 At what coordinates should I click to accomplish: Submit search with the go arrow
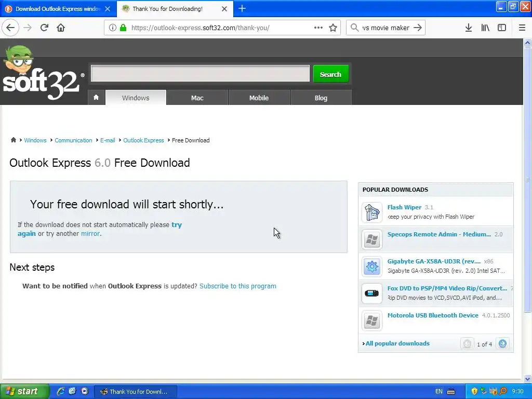point(418,28)
